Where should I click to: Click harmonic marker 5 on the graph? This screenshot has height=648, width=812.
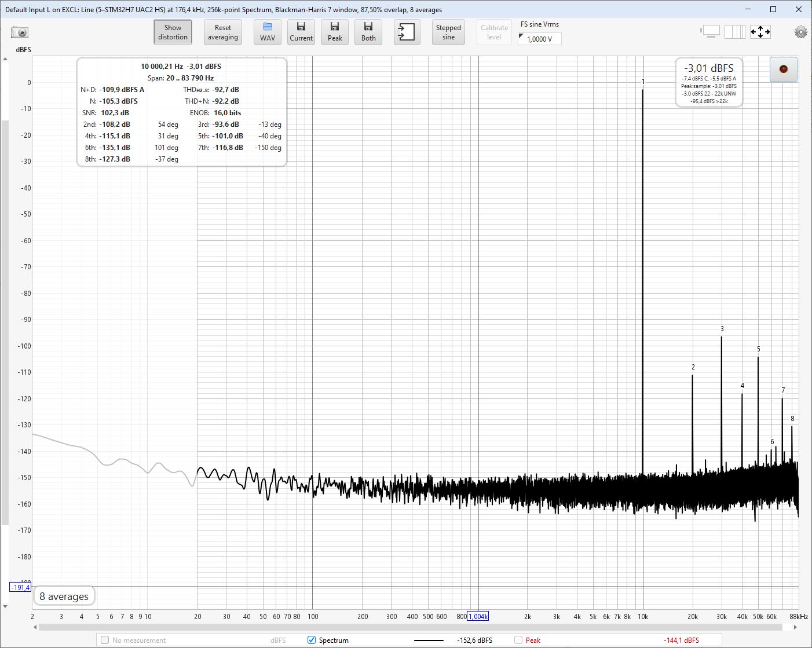tap(758, 349)
